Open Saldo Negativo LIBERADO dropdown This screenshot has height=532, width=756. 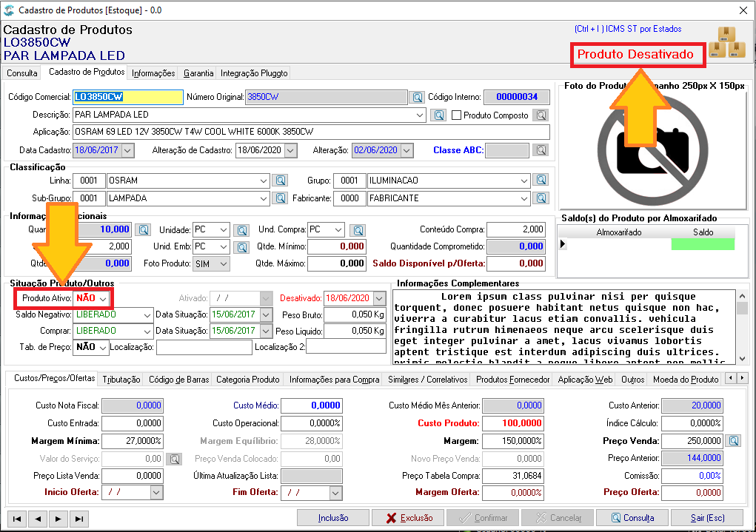tap(147, 315)
